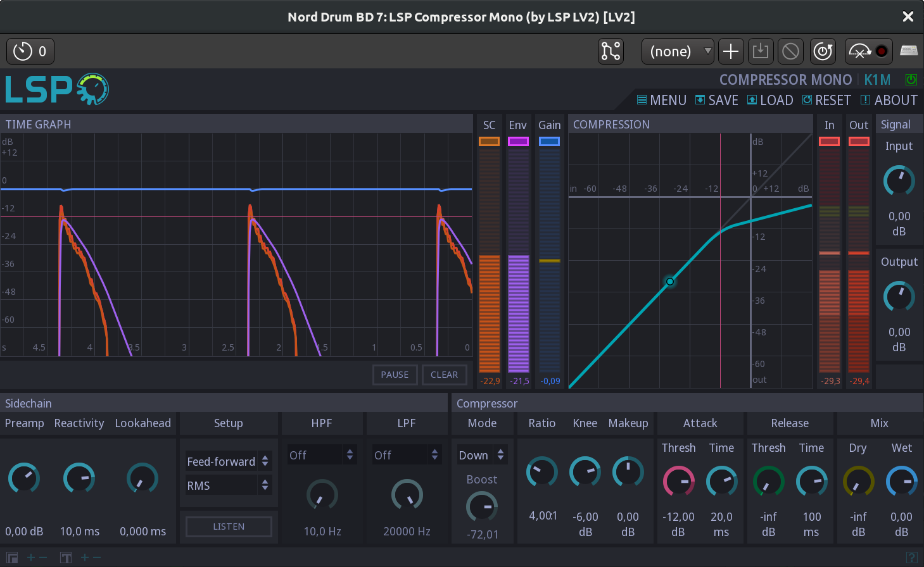
Task: Click the latency timer icon showing 0
Action: 30,51
